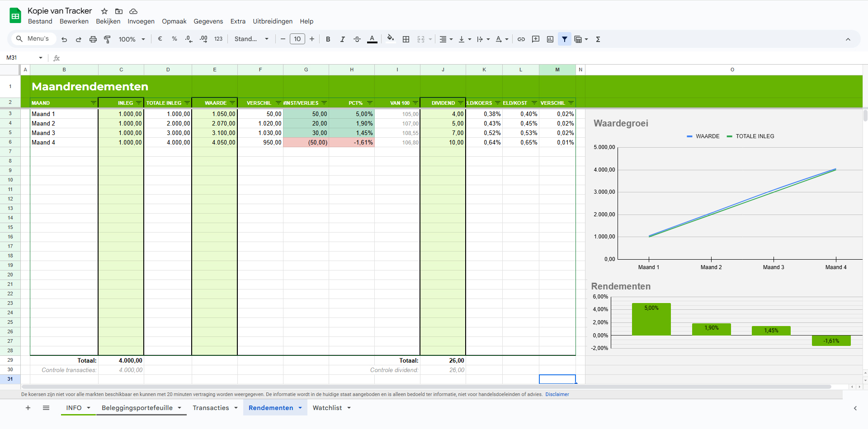This screenshot has height=429, width=868.
Task: Open the name box dropdown arrow
Action: [x=41, y=58]
